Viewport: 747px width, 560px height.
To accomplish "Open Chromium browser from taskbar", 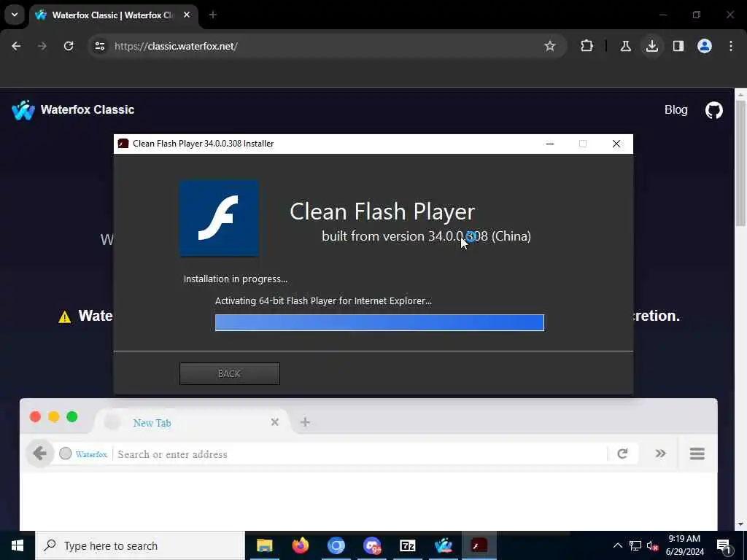I will pos(336,545).
